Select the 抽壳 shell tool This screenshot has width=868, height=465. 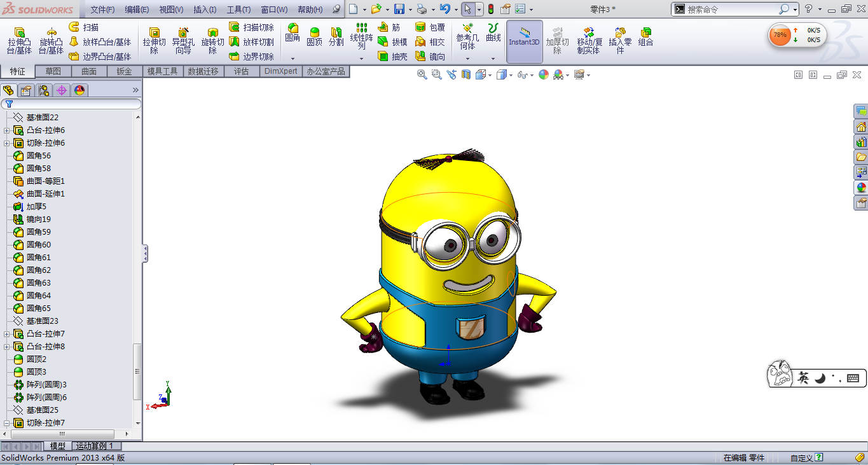[392, 57]
